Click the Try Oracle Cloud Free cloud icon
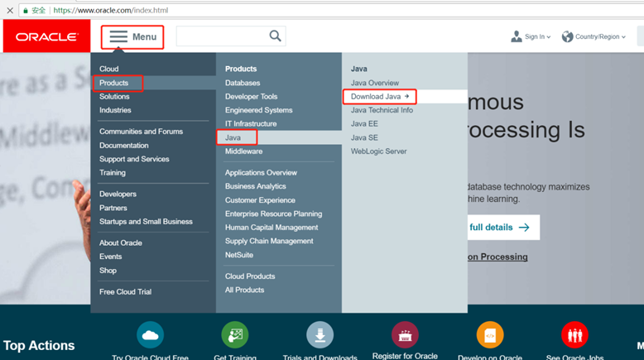The height and width of the screenshot is (360, 644). pos(151,335)
